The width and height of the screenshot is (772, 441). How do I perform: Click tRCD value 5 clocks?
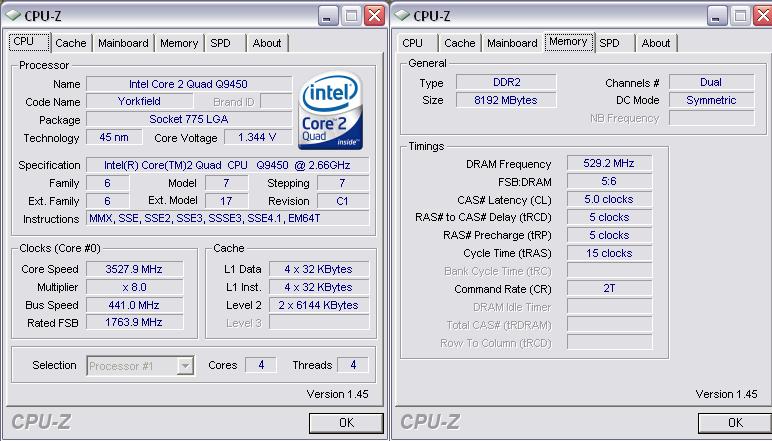(x=610, y=217)
